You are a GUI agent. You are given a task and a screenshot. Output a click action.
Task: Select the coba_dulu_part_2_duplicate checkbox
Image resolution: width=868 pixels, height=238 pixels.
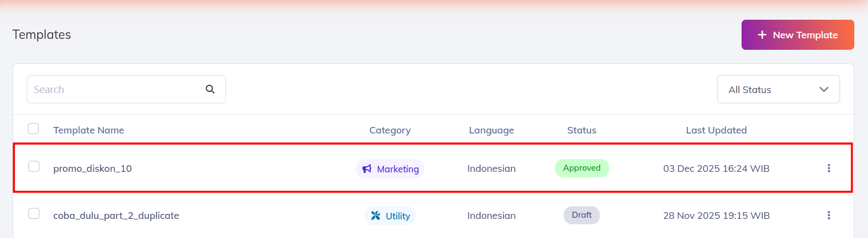[x=34, y=213]
